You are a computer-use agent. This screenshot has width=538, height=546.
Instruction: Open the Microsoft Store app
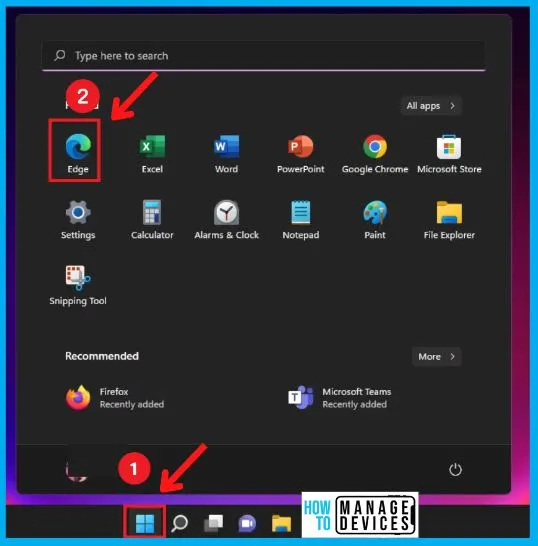coord(449,154)
